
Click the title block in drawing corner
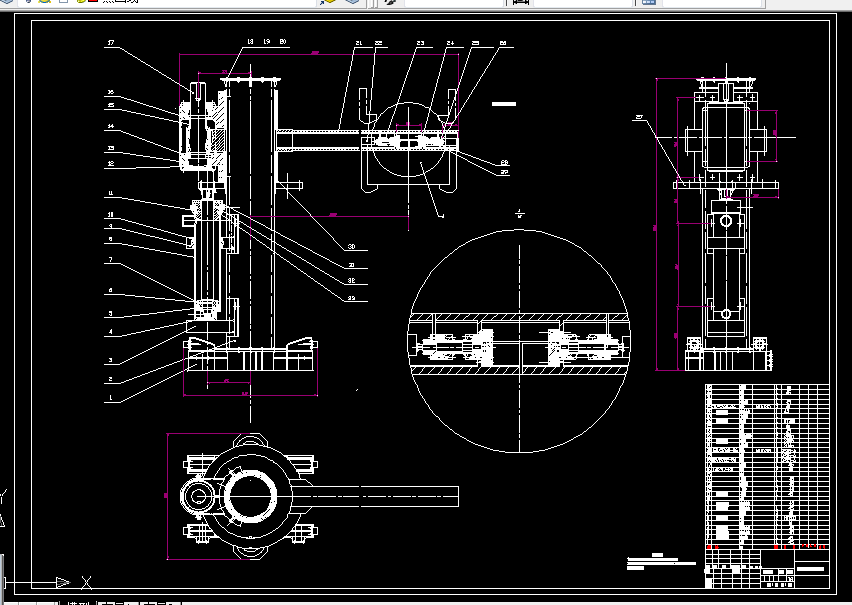[x=767, y=568]
